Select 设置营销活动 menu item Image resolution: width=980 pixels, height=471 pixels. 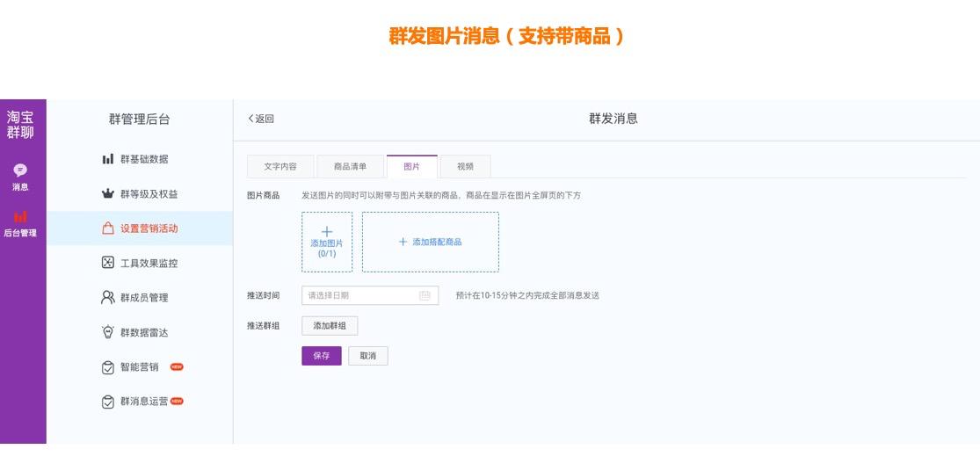(140, 228)
